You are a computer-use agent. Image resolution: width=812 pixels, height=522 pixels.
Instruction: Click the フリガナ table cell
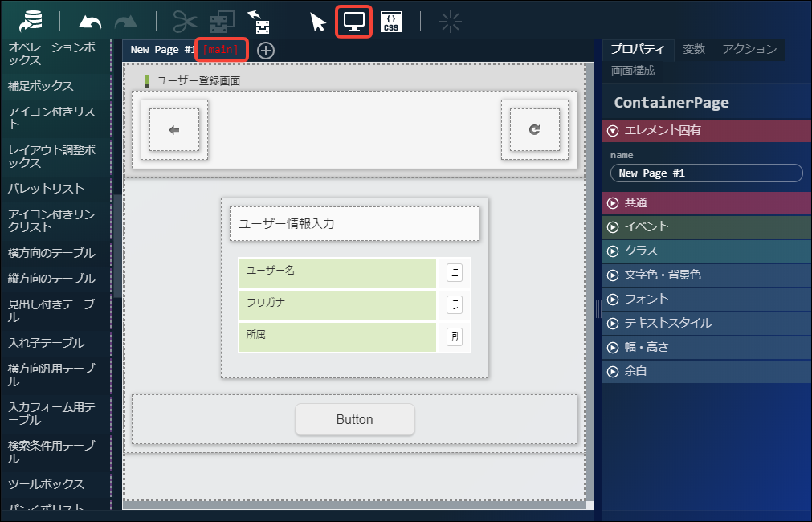coord(337,304)
